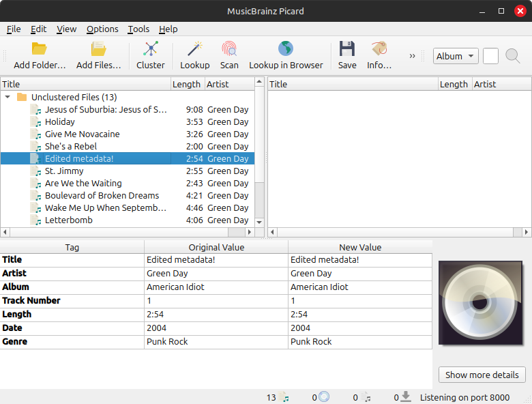Open the File menu
Image resolution: width=532 pixels, height=404 pixels.
pos(14,29)
